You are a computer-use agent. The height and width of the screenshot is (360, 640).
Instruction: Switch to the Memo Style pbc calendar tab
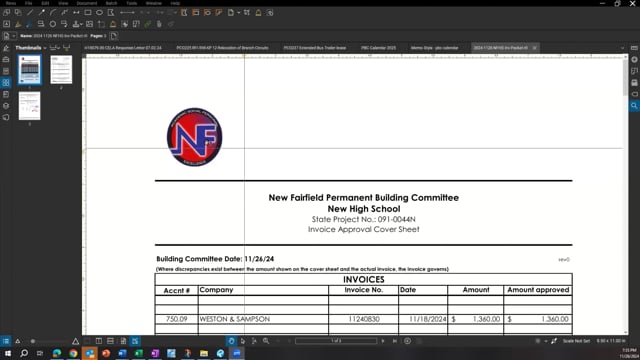point(434,48)
